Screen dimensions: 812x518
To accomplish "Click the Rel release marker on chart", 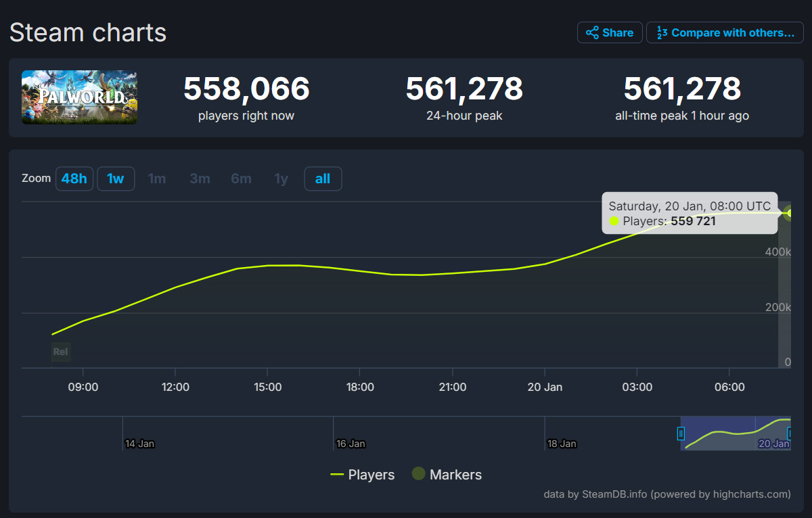I will (x=60, y=352).
